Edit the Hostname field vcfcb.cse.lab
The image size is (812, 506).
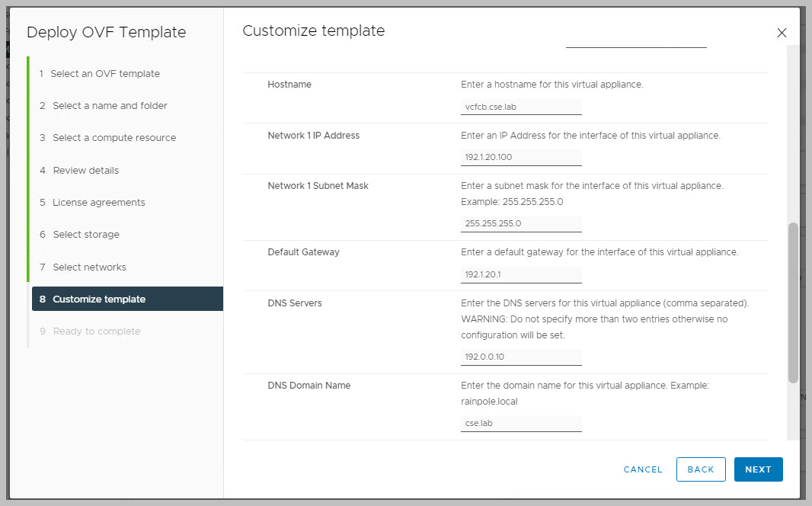[521, 107]
